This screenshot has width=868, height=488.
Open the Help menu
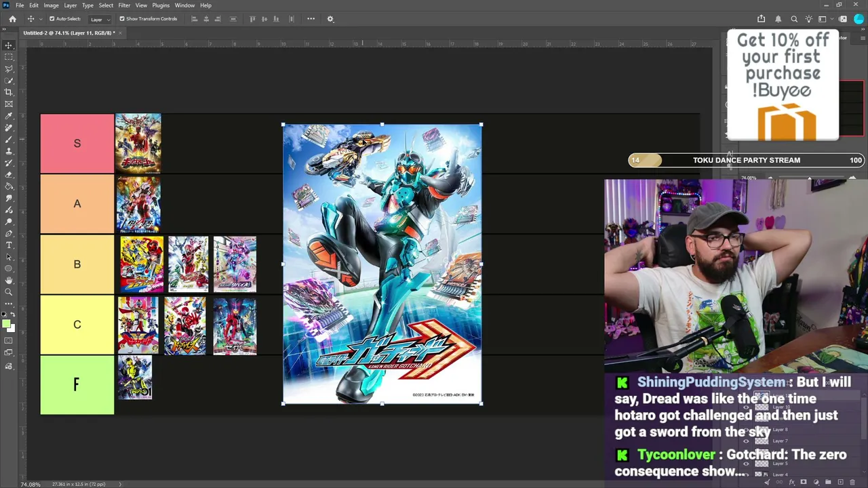[x=205, y=5]
